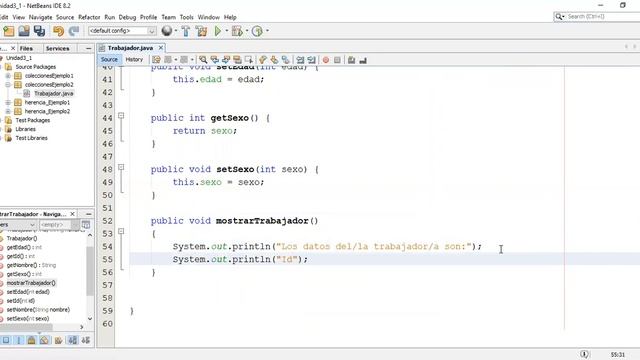
Task: Open the Profile menu
Action: point(149,17)
